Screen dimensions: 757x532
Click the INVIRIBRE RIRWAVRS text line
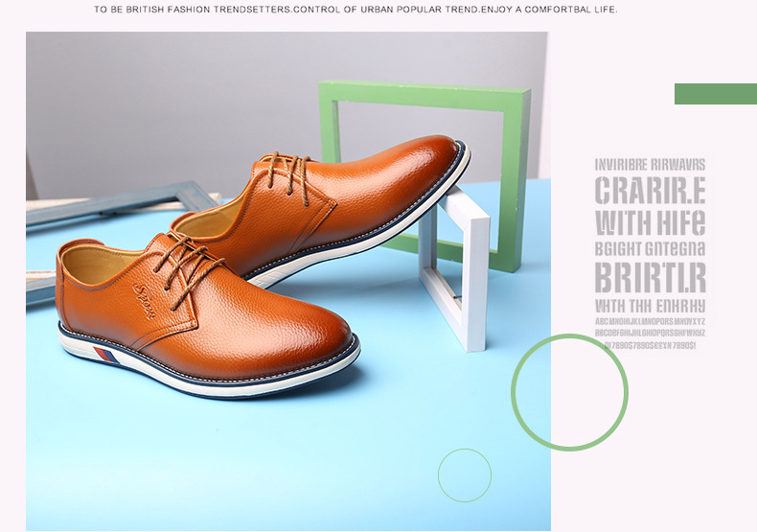[x=650, y=165]
